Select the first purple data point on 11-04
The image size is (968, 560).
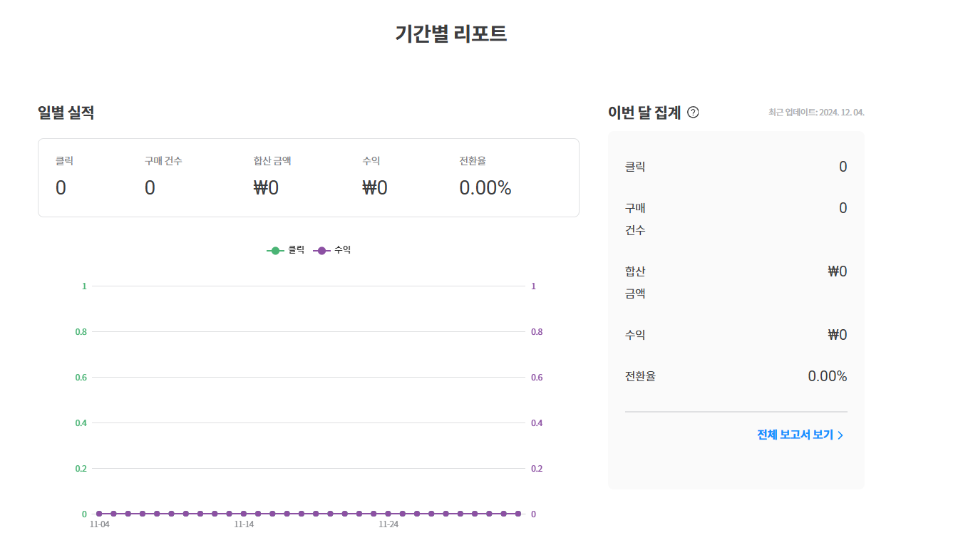[98, 513]
